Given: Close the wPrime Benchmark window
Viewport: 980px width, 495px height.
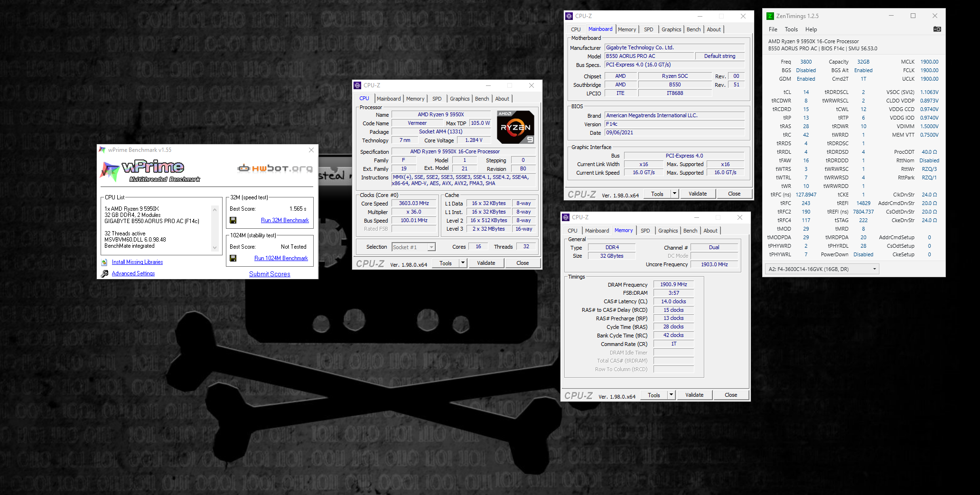Looking at the screenshot, I should pyautogui.click(x=311, y=149).
